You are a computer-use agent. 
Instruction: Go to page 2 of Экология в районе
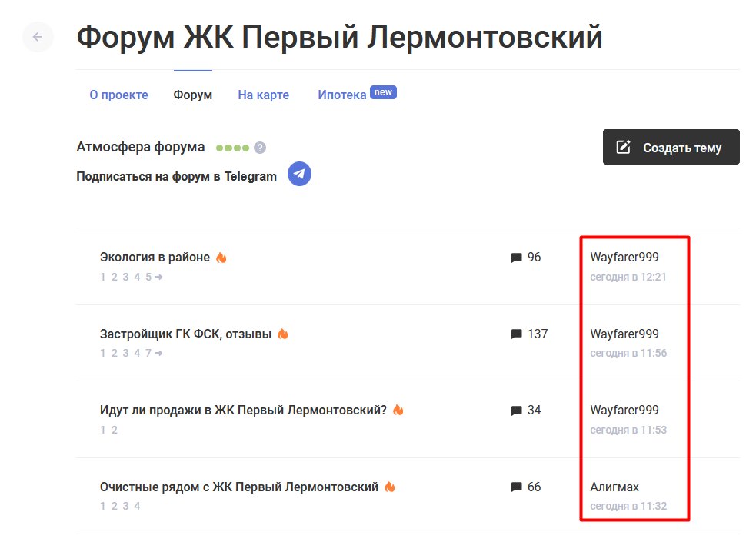115,277
